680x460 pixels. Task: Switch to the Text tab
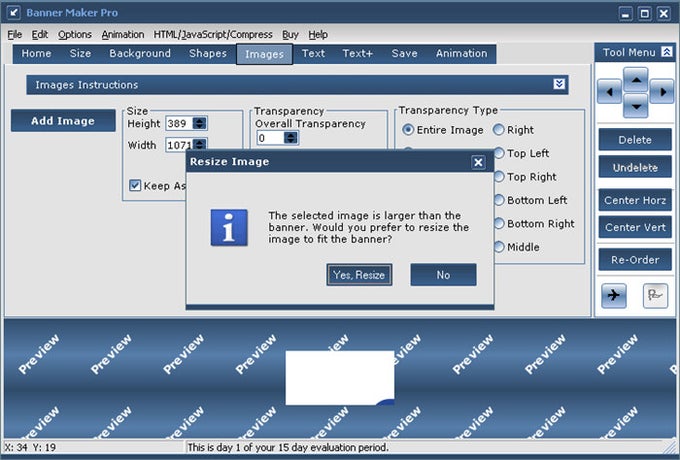313,53
